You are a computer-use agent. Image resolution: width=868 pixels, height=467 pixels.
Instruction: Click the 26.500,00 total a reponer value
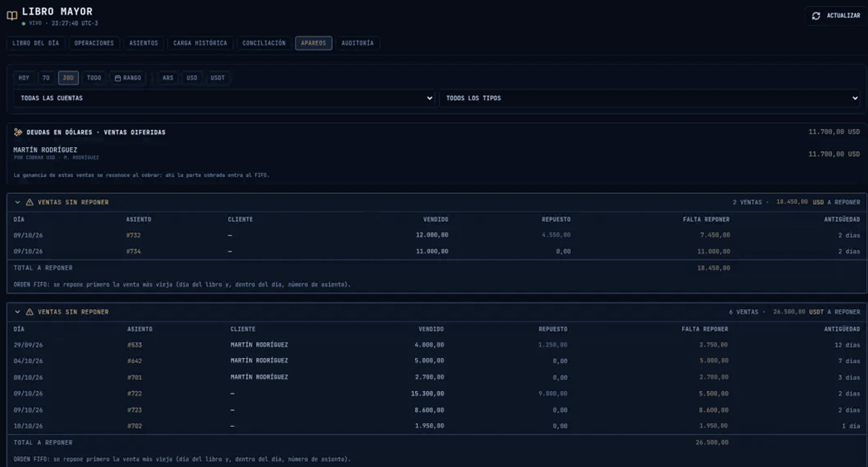tap(712, 443)
